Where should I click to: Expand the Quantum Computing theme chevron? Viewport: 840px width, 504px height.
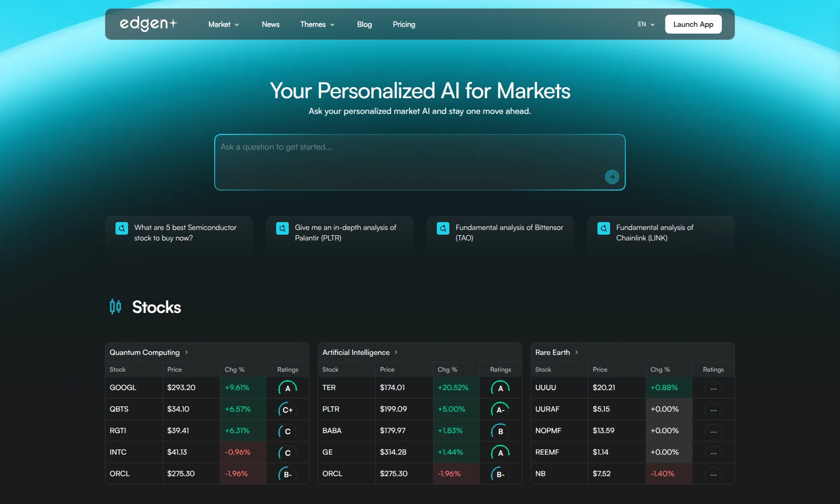tap(186, 352)
